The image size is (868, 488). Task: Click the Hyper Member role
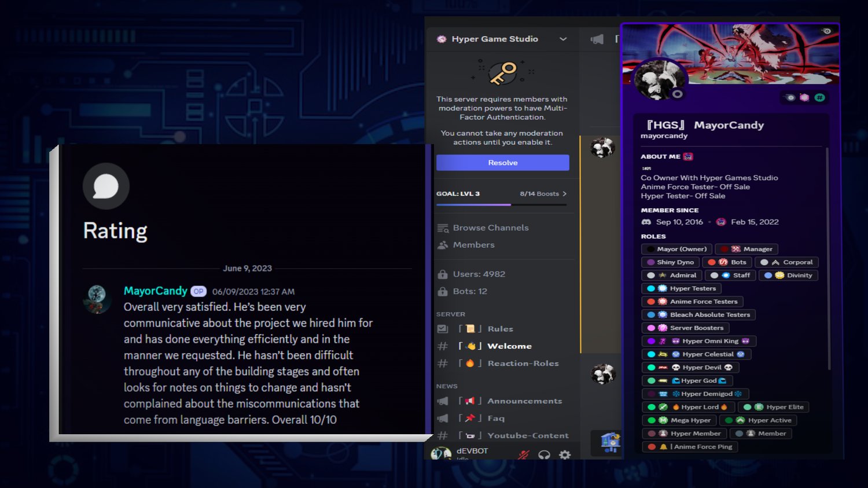(x=684, y=434)
